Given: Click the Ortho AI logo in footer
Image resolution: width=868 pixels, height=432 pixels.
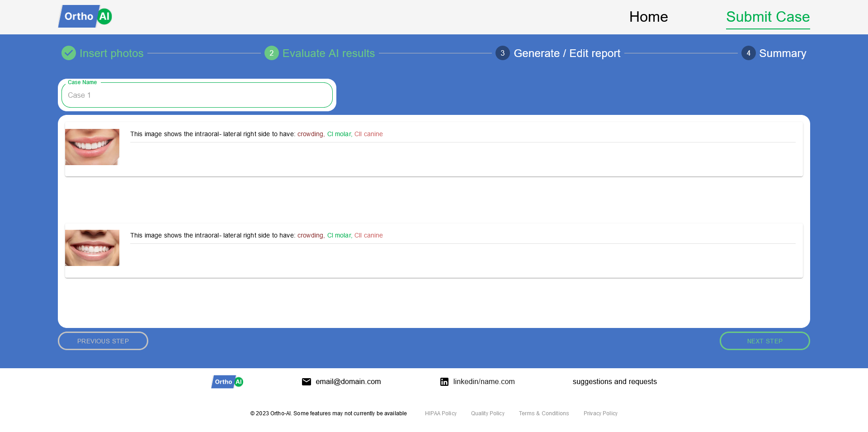Looking at the screenshot, I should point(227,382).
